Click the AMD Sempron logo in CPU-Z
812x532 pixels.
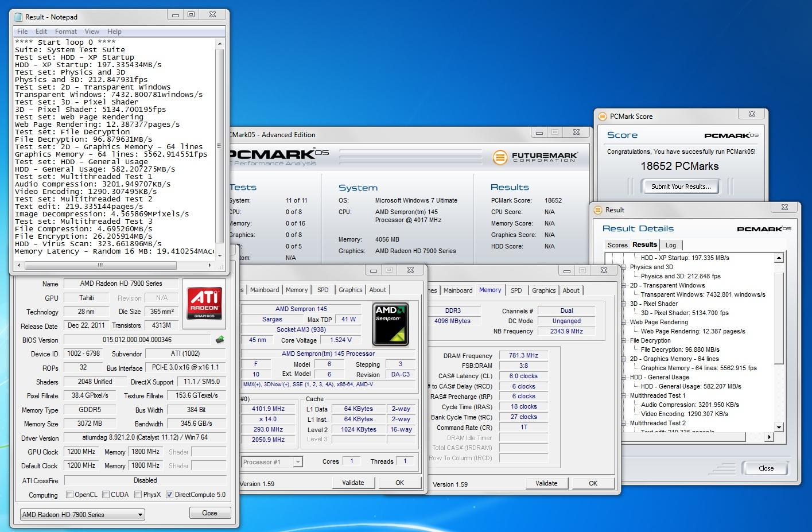click(390, 324)
